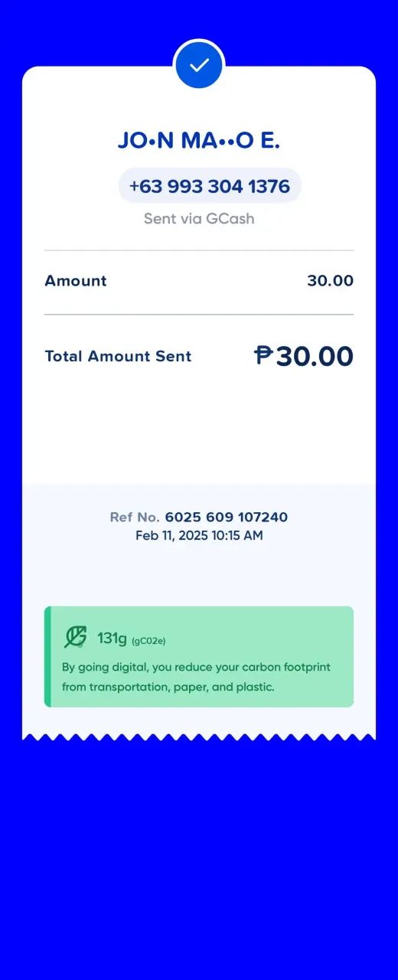Click the jagged torn edge of receipt

199,737
